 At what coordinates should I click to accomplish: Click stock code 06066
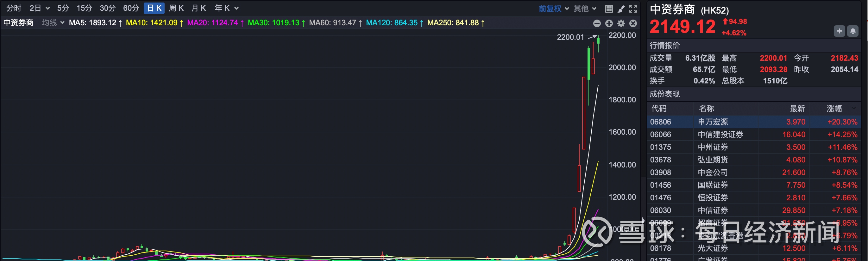click(x=660, y=135)
